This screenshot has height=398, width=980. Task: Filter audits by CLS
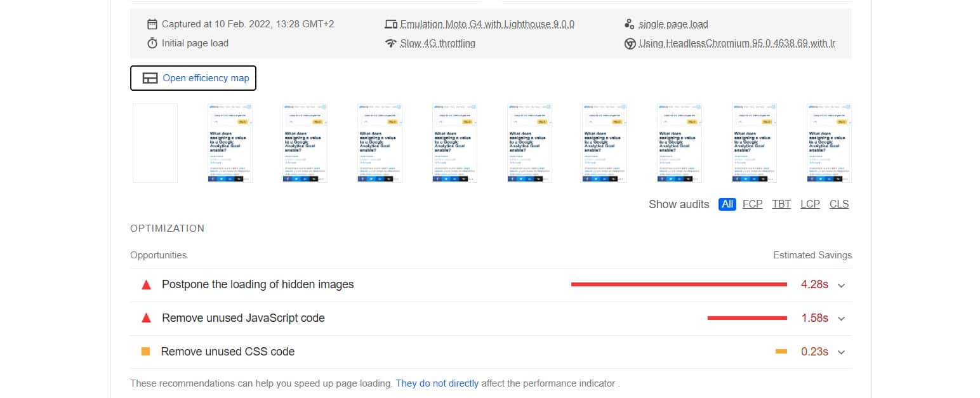coord(839,204)
